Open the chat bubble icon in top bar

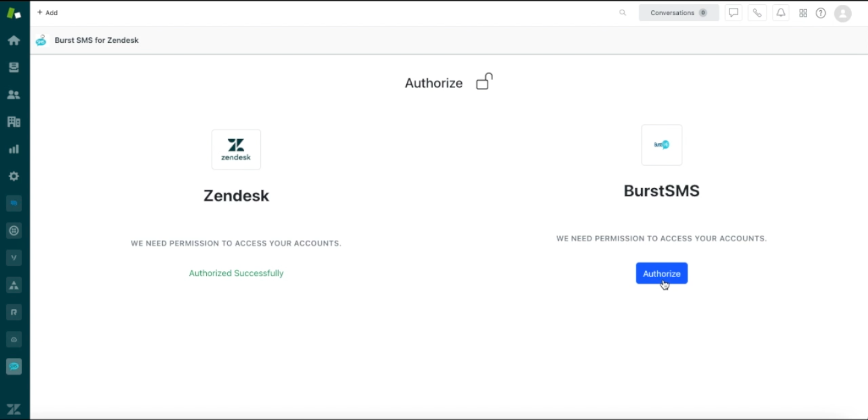[x=734, y=13]
